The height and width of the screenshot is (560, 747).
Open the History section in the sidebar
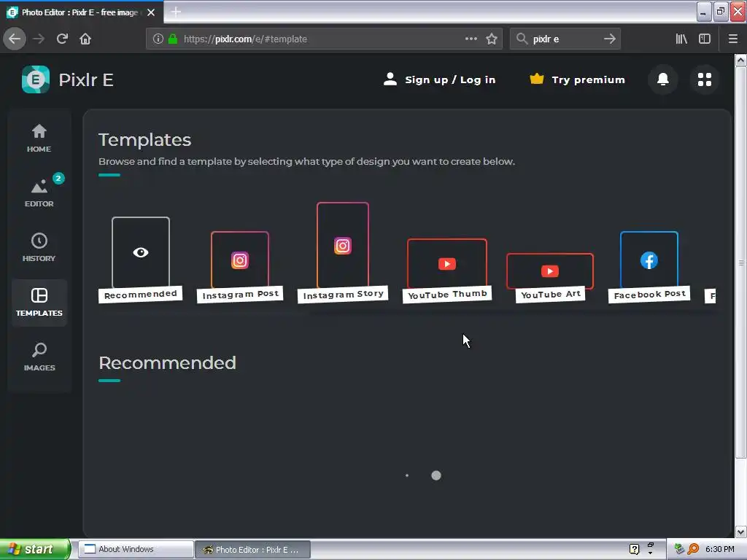tap(39, 247)
